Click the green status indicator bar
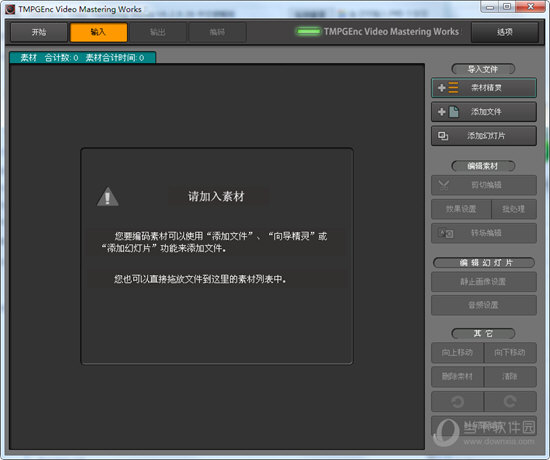 click(x=308, y=32)
